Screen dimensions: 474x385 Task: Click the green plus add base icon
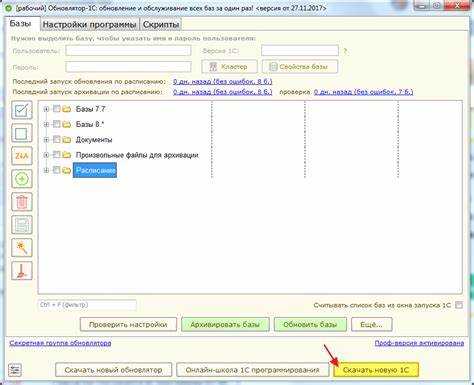[22, 179]
